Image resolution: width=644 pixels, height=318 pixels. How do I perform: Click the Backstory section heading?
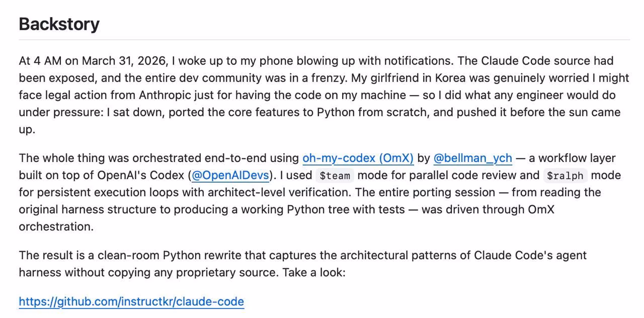(x=59, y=24)
